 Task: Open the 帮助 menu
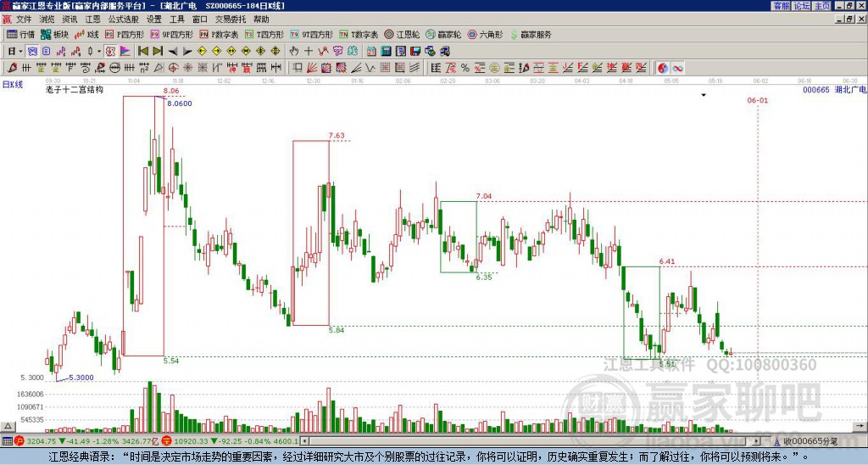click(x=261, y=20)
